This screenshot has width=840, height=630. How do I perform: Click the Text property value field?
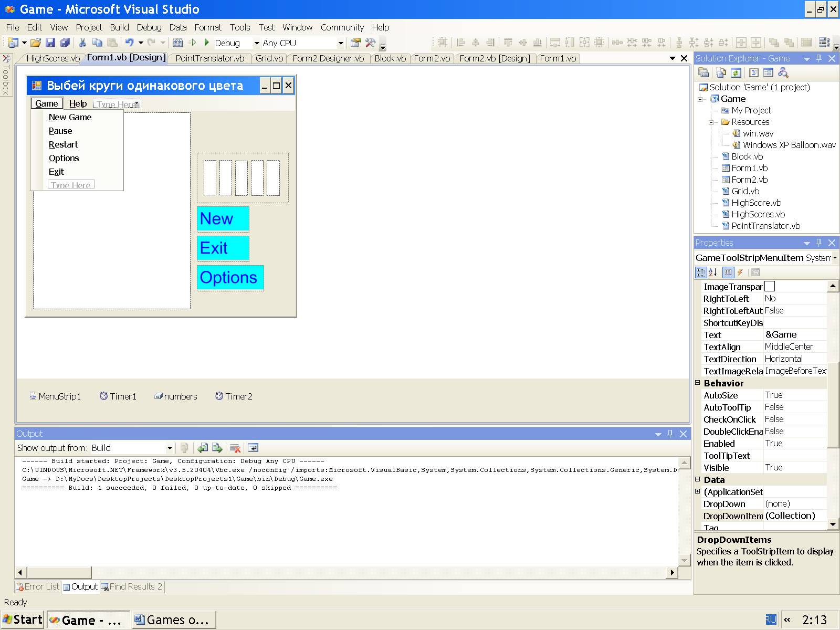point(794,335)
